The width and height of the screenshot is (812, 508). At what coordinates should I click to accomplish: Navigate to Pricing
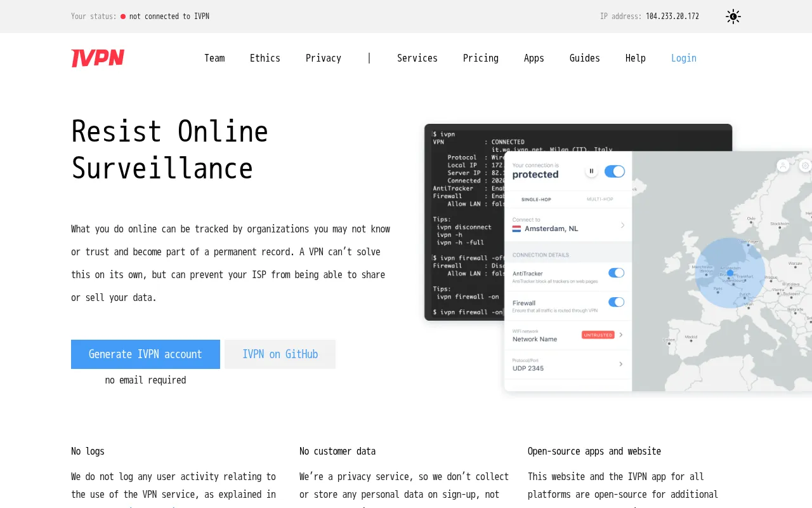(x=481, y=58)
